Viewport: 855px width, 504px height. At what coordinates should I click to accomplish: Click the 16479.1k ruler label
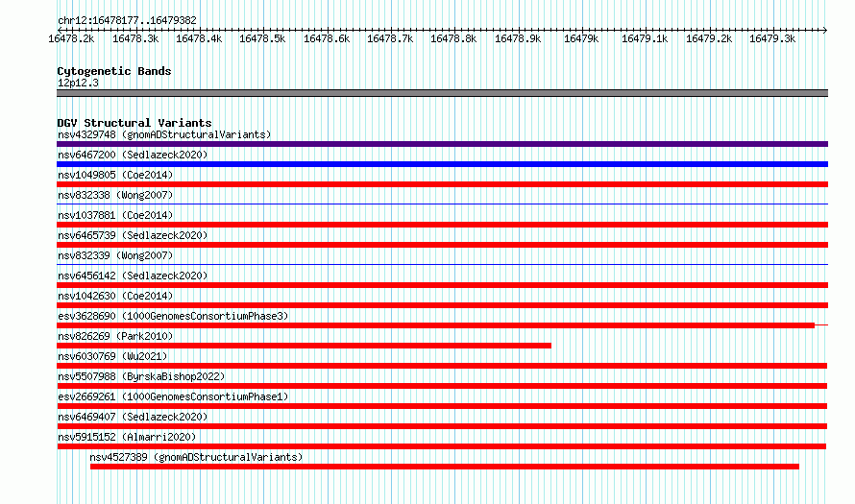[645, 38]
